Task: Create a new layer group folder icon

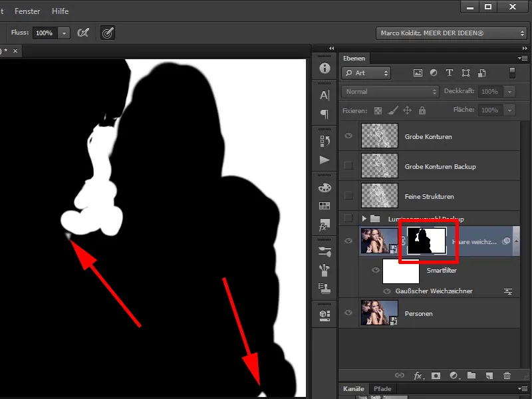Action: tap(471, 375)
